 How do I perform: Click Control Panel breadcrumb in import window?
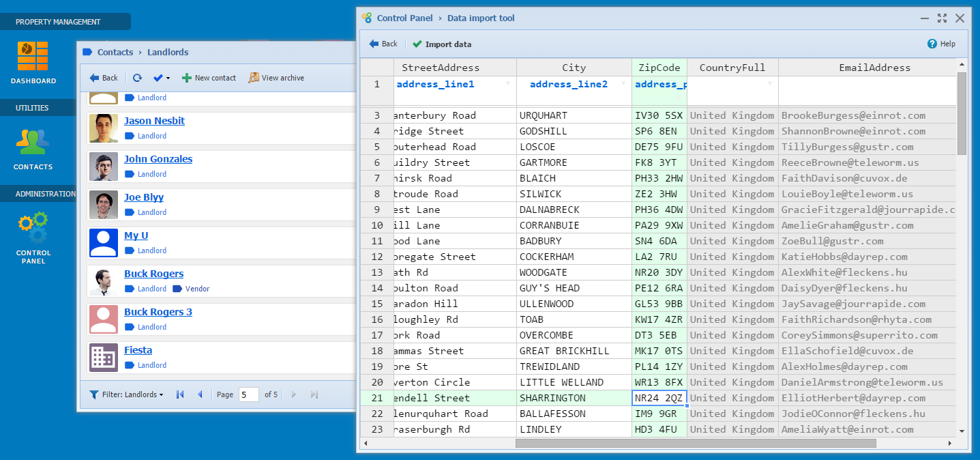click(404, 18)
